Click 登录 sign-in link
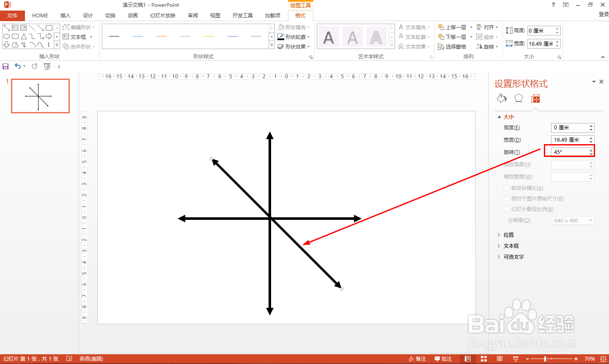Viewport: 609px width, 364px height. 604,14
